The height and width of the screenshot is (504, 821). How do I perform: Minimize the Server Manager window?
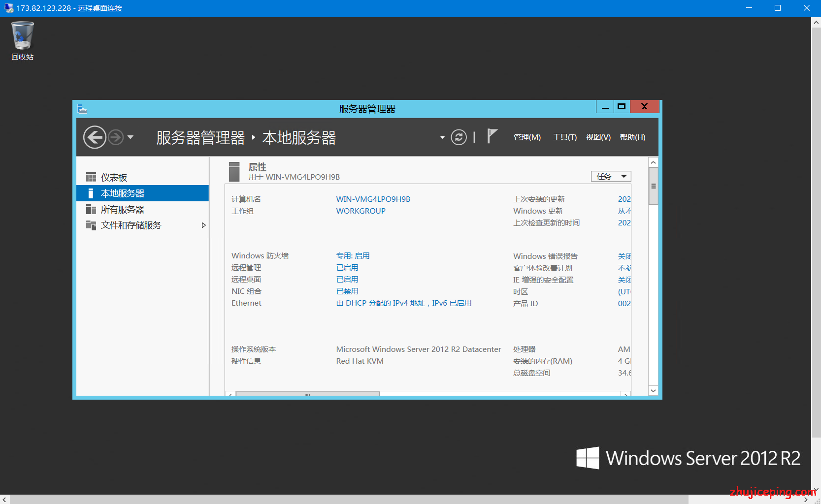(x=605, y=107)
